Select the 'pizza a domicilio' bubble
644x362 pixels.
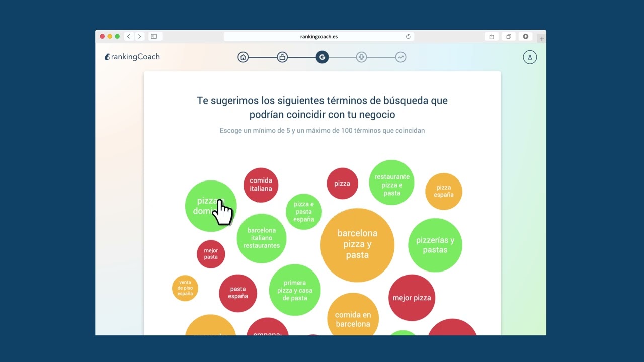[211, 206]
